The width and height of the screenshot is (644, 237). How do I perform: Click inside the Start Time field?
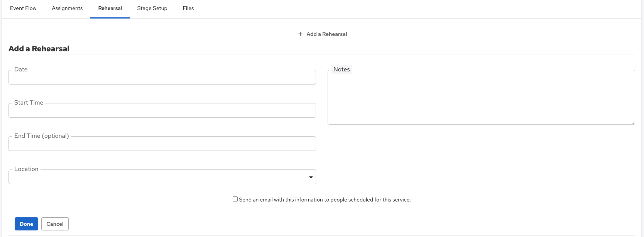[x=162, y=110]
